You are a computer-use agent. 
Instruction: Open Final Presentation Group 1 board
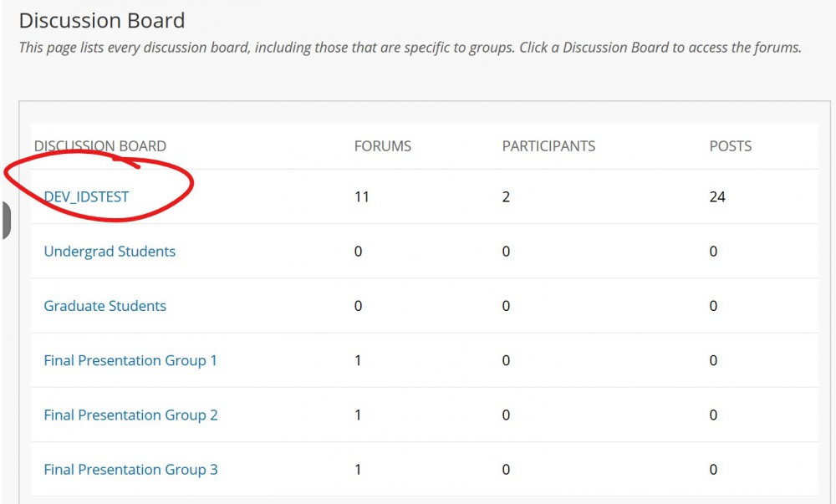coord(130,360)
